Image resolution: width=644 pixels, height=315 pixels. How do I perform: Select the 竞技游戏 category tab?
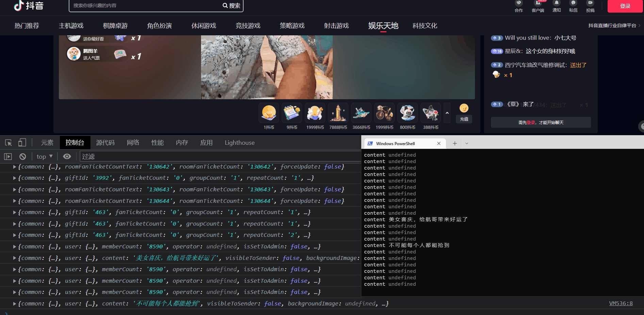pos(248,25)
